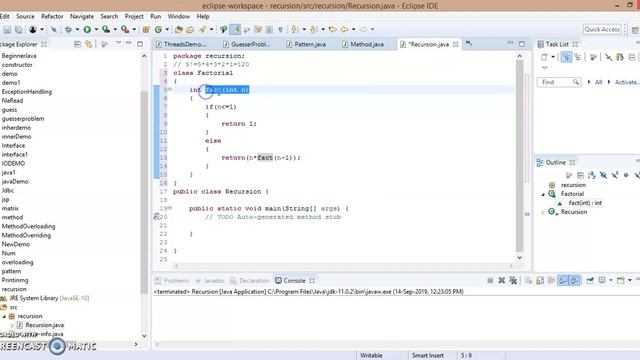
Task: Click the New Java Class icon
Action: tap(158, 29)
